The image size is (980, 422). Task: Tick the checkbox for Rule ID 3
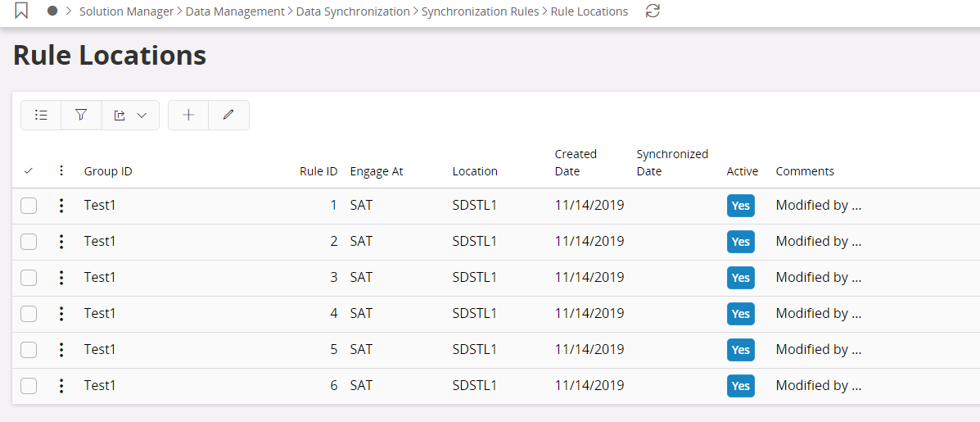[29, 278]
